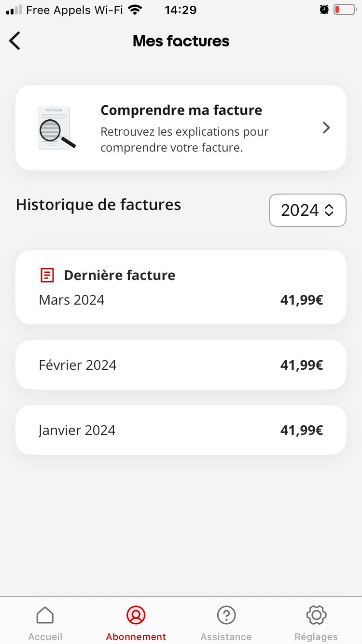Tap the red Dernière facture document icon

tap(47, 275)
